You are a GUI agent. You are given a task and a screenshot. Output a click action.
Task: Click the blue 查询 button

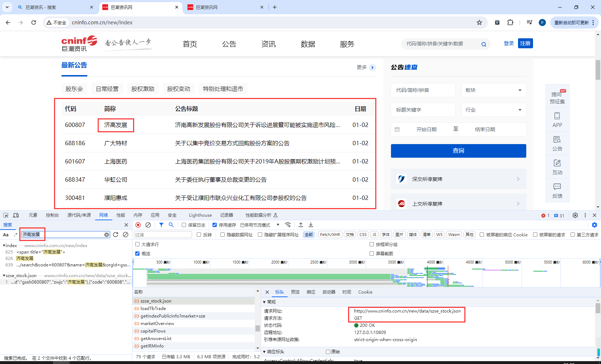pos(458,151)
